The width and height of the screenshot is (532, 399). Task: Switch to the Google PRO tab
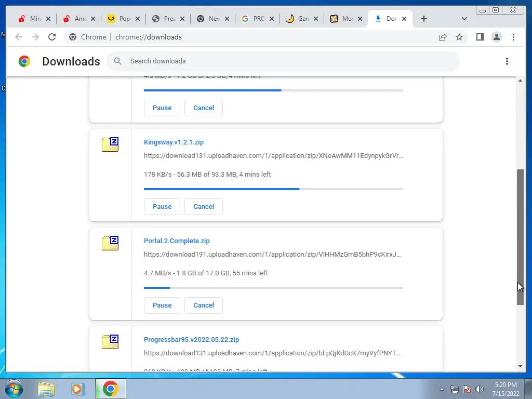254,19
